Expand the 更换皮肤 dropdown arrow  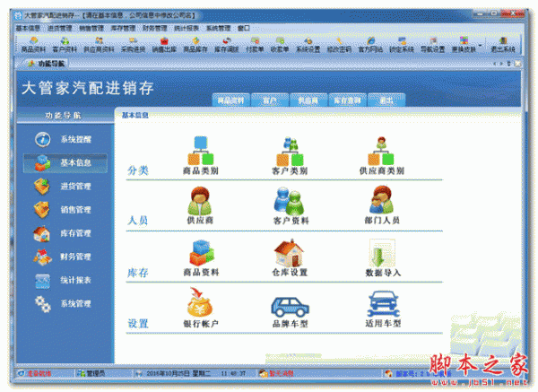pyautogui.click(x=480, y=46)
